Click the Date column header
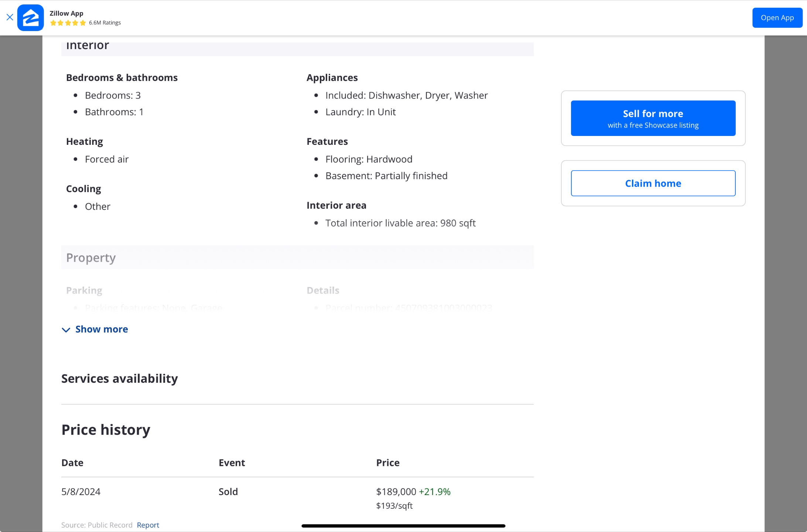 (72, 463)
